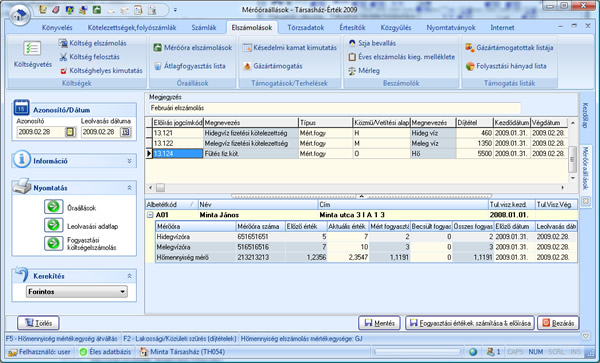Switch to the Közgyűlés tab
600x363 pixels.
396,28
